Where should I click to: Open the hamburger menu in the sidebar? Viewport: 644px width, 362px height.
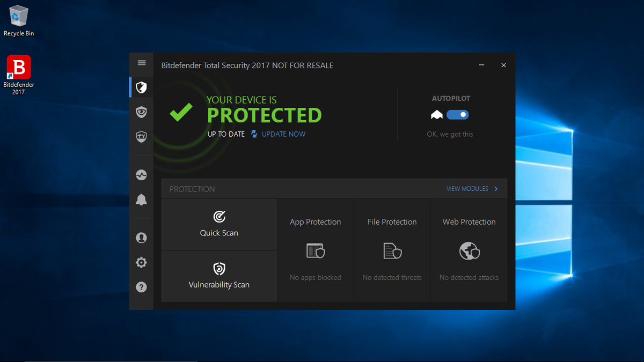click(142, 63)
